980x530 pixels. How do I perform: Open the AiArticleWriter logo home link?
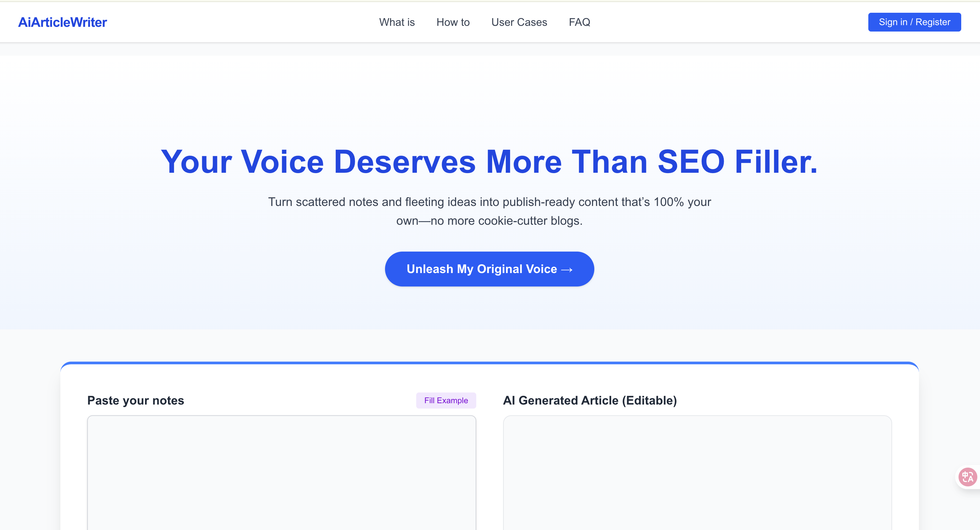coord(62,22)
